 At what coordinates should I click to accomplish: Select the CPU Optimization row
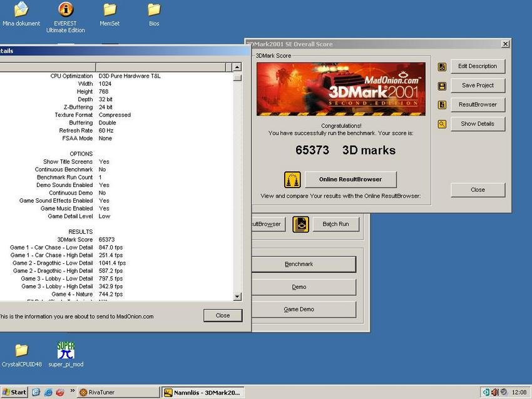116,76
